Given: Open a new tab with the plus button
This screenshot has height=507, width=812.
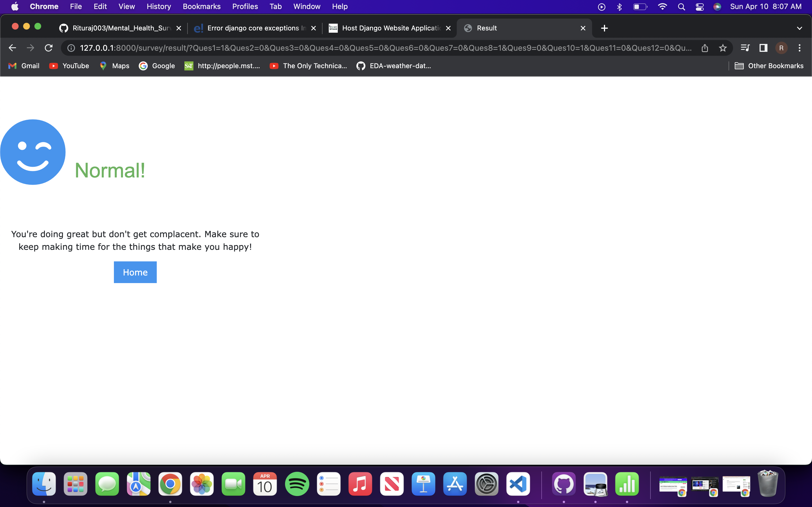Looking at the screenshot, I should point(604,28).
